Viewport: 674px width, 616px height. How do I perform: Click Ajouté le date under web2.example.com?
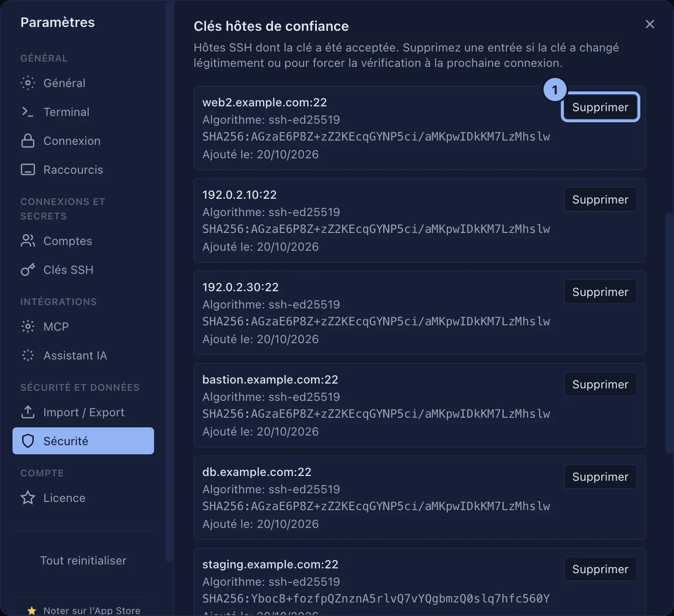click(x=260, y=154)
